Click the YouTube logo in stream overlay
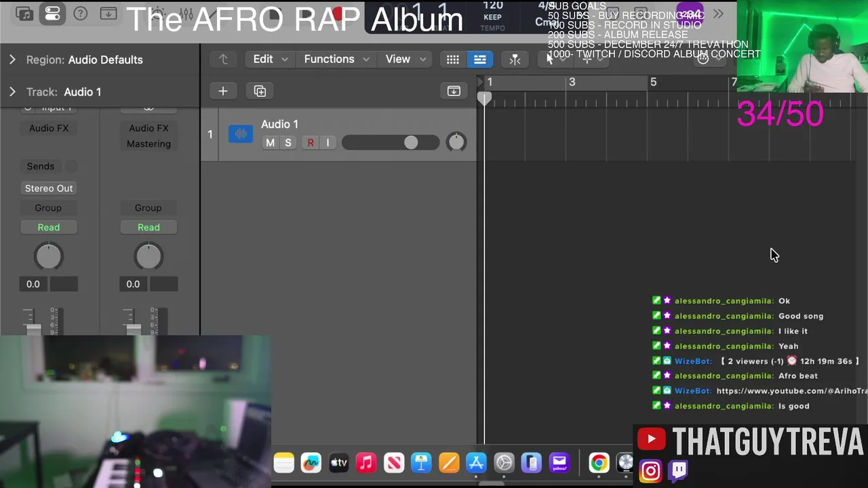This screenshot has width=868, height=488. (651, 439)
